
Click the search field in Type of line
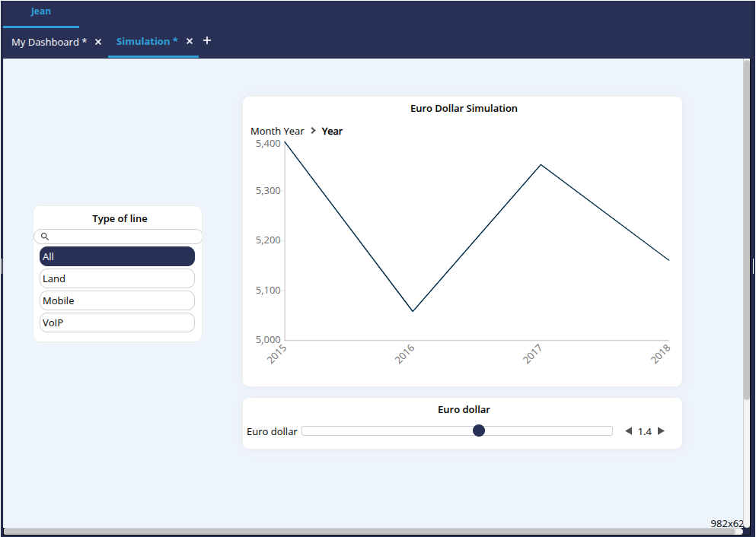coord(122,237)
